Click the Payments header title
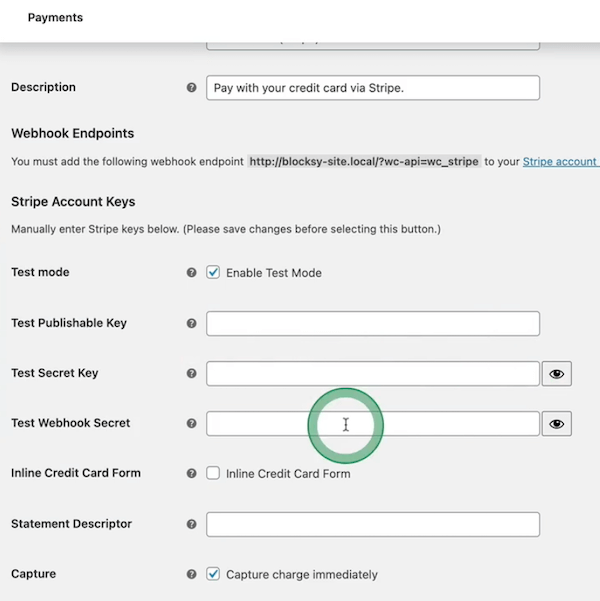The height and width of the screenshot is (601, 600). [55, 18]
